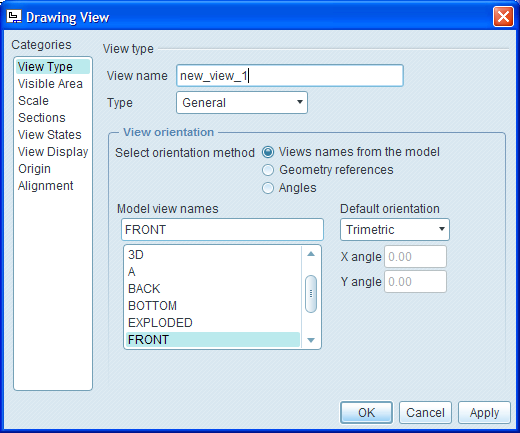Click the list scroll up arrow
Viewport: 520px width, 433px height.
coord(311,254)
